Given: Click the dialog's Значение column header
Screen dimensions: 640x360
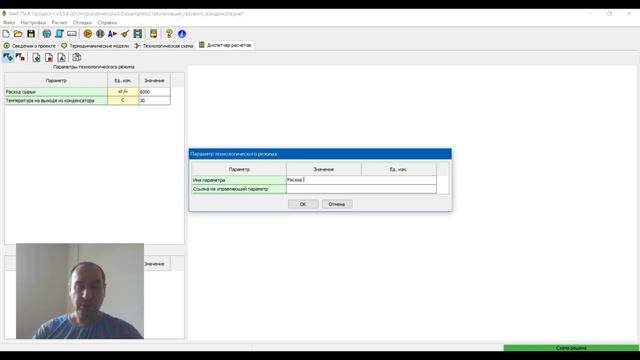Looking at the screenshot, I should [x=324, y=169].
